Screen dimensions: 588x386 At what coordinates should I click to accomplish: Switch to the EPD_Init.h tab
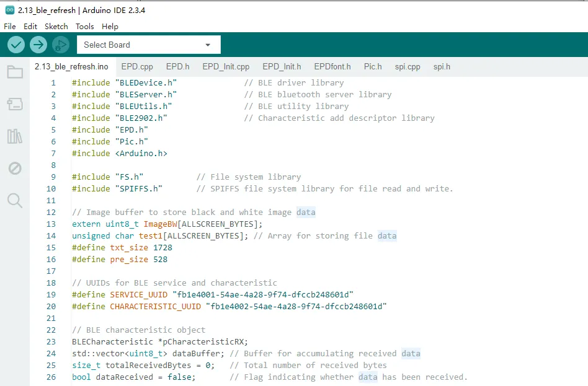[x=282, y=67]
